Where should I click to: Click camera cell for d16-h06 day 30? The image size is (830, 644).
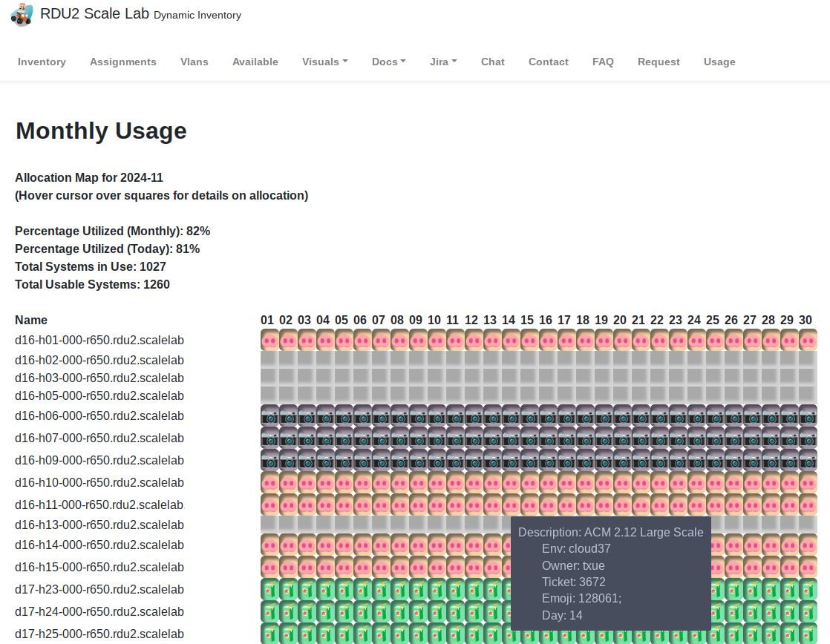[808, 416]
